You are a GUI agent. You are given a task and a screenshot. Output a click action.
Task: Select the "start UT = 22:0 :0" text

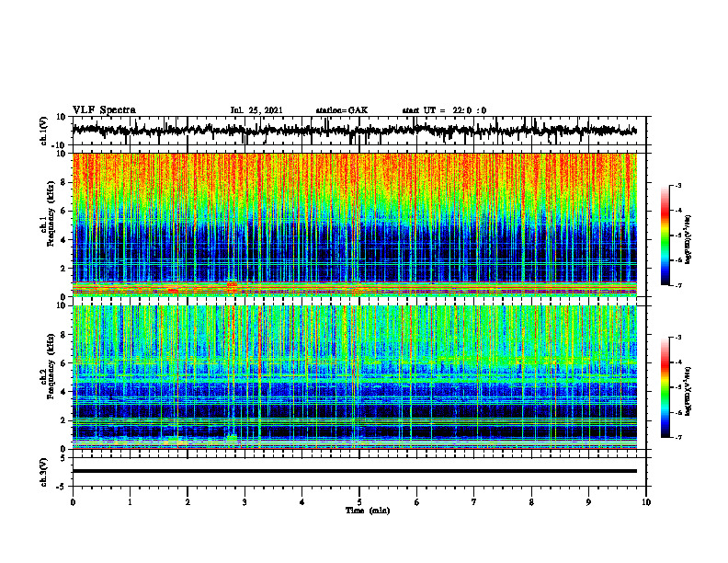(x=444, y=110)
